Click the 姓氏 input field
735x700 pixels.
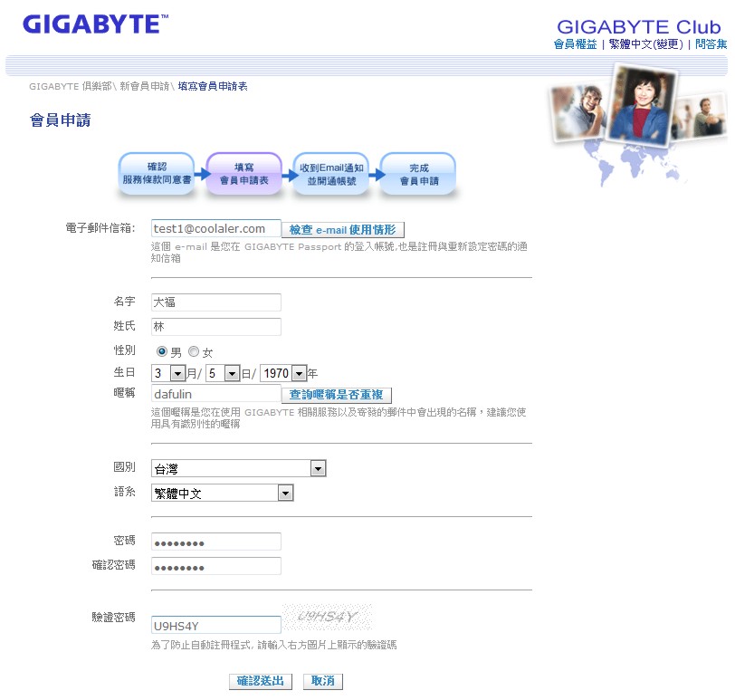[216, 327]
